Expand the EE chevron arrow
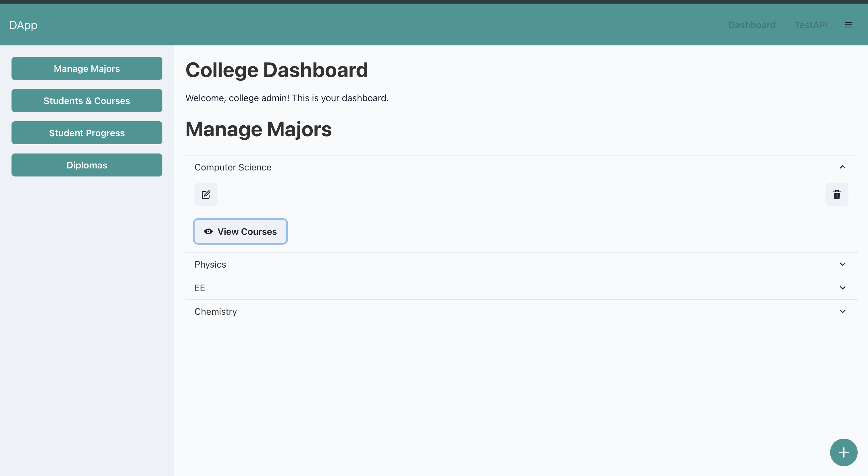Viewport: 868px width, 476px height. tap(842, 288)
